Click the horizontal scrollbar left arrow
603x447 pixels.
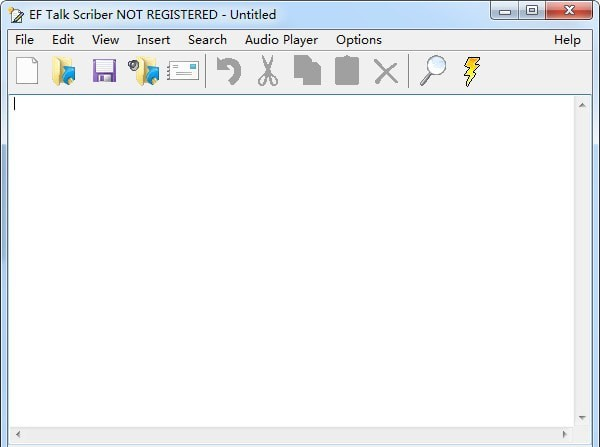tap(18, 434)
